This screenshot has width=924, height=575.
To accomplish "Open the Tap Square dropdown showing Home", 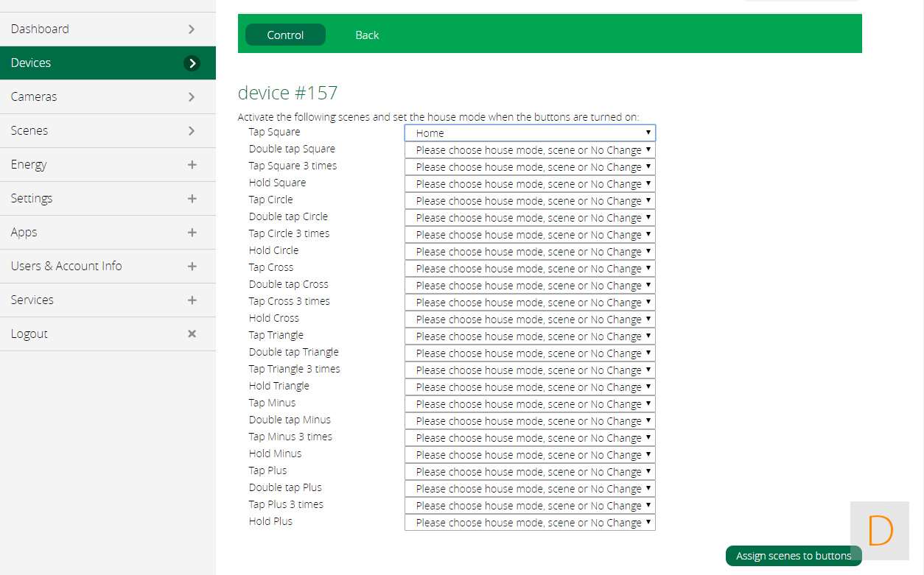I will point(530,133).
